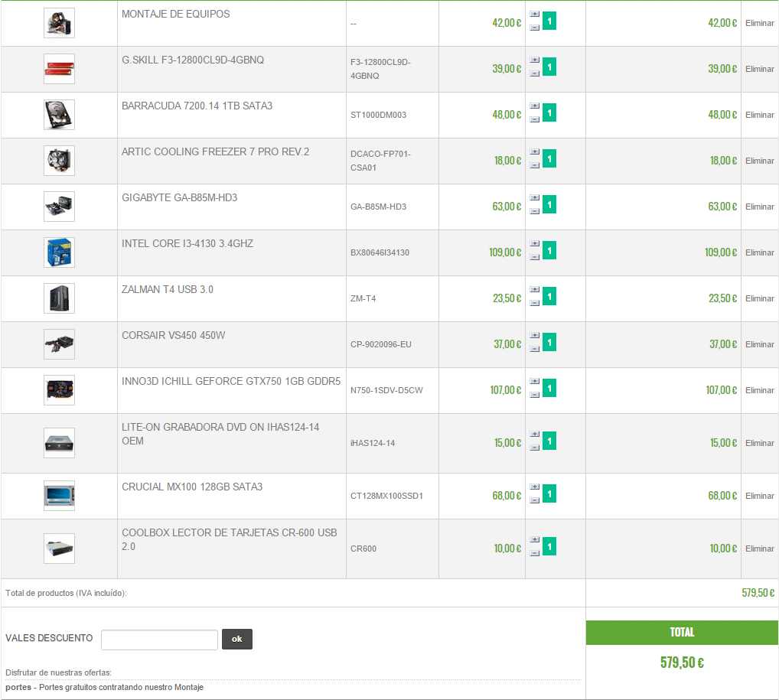
Task: Increase quantity of ARTIC COOLING FREEZER 7
Action: point(535,151)
